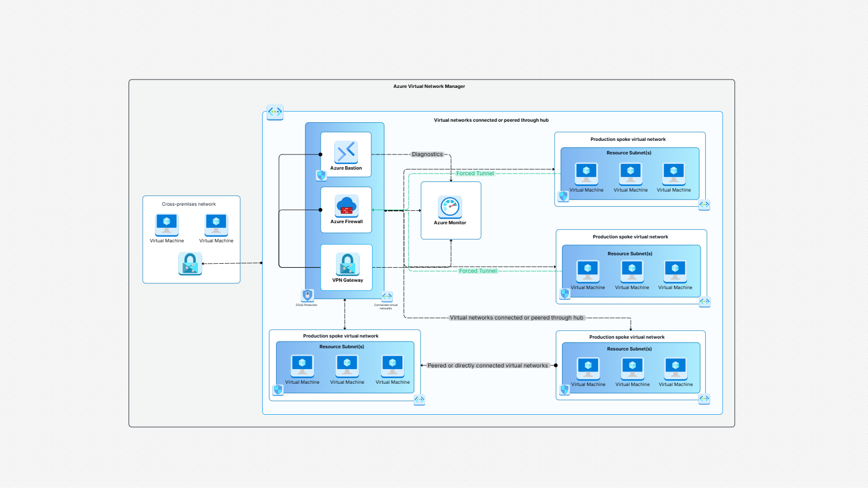Click vnet corner icon of lowest right spoke network
The width and height of the screenshot is (868, 488).
pyautogui.click(x=704, y=399)
